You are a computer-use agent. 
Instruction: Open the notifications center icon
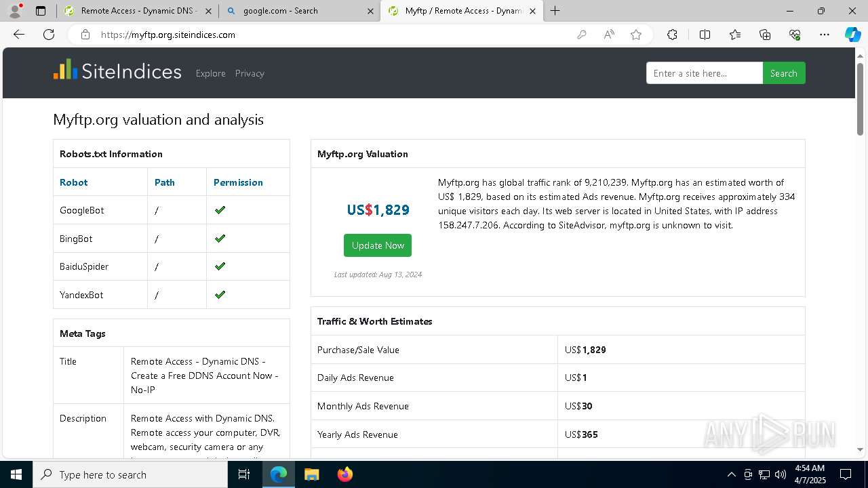click(x=846, y=474)
